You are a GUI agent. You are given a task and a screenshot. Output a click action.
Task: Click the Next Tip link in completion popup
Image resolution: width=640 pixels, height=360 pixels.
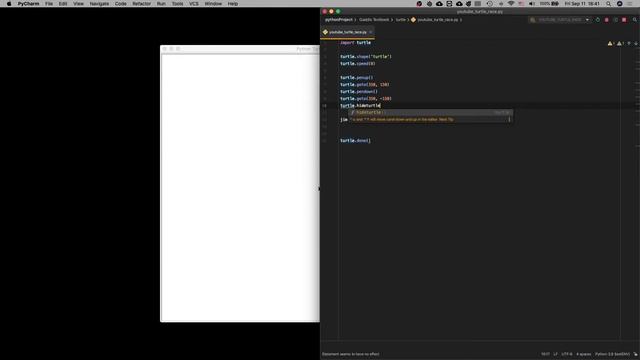coord(446,120)
